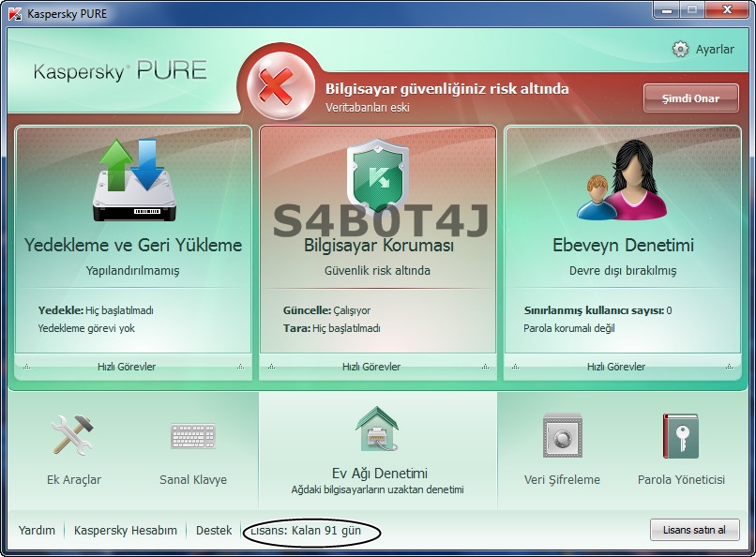Viewport: 756px width, 557px height.
Task: Click the Kaspersky logo in title bar
Action: click(15, 13)
